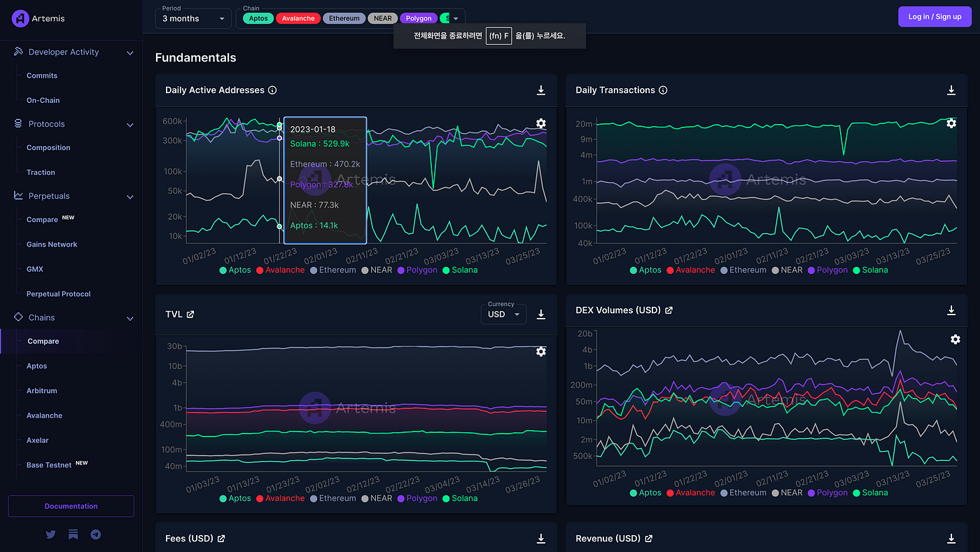Open Daily Active Addresses chart settings gear
This screenshot has height=552, width=980.
(540, 124)
